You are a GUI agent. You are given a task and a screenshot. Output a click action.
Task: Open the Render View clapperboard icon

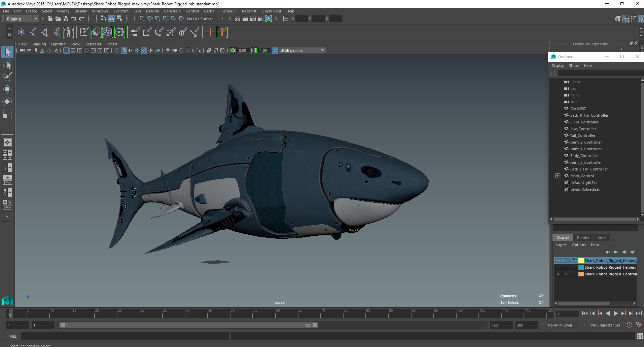pos(238,18)
